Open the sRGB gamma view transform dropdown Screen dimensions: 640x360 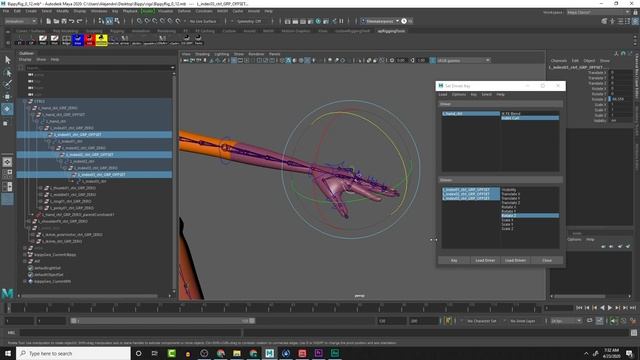(463, 60)
